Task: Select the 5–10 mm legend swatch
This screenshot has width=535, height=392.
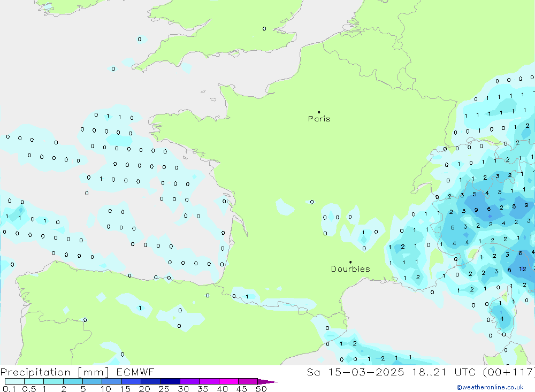Action: pos(92,381)
